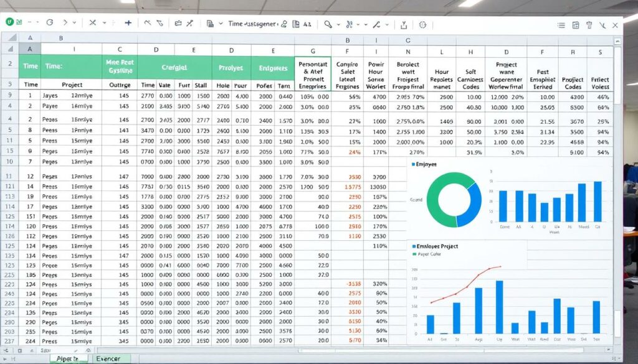Screen dimensions: 638x364
Task: Click the undo-style arrow icon after plus
Action: [x=148, y=23]
